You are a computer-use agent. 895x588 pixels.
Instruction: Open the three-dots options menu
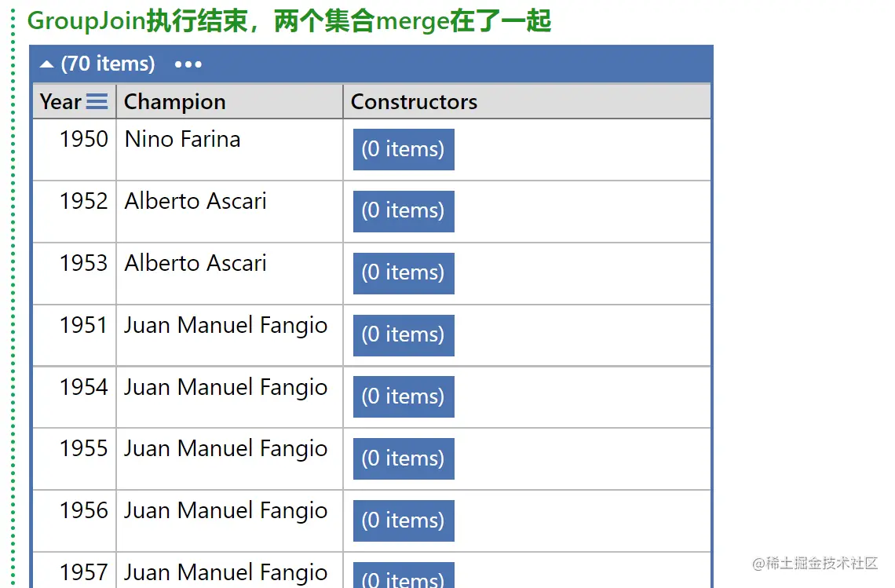(x=188, y=64)
